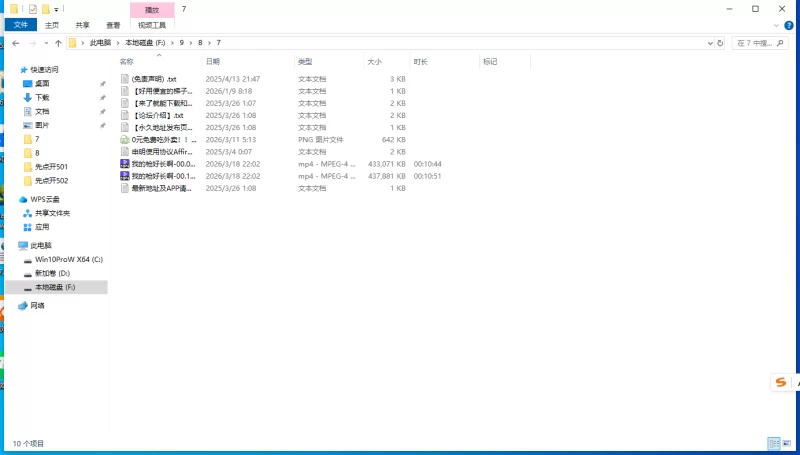Open the Help question mark icon

(x=790, y=25)
